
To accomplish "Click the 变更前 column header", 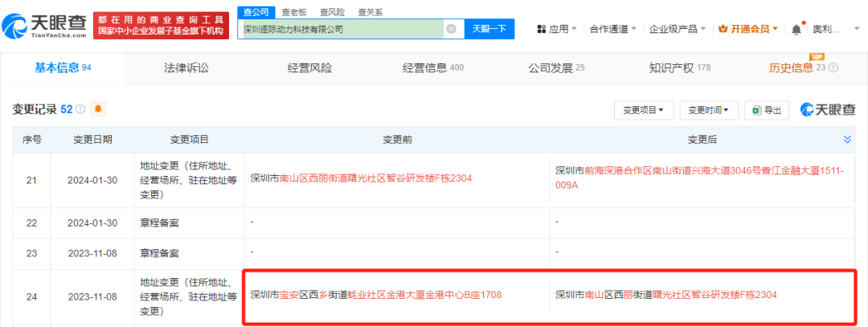I will coord(397,140).
